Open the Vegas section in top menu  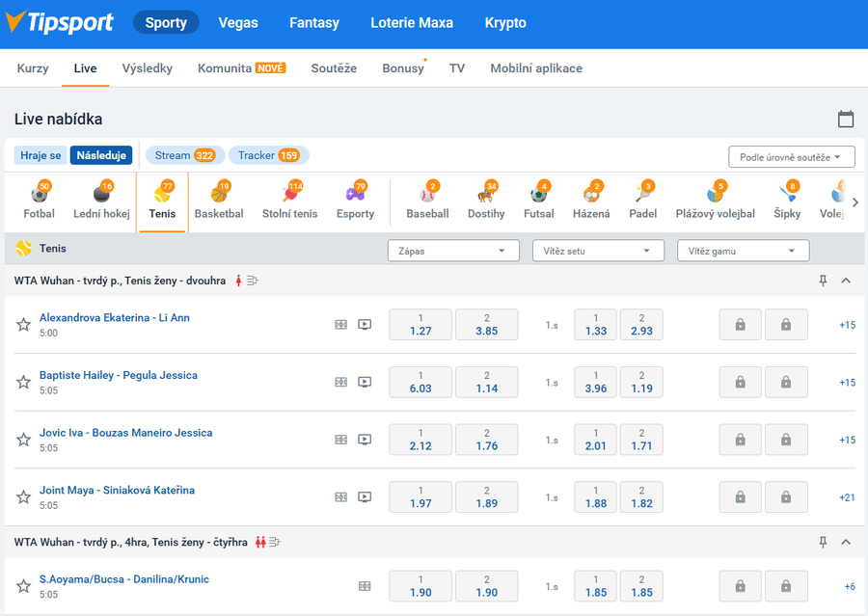(x=238, y=23)
